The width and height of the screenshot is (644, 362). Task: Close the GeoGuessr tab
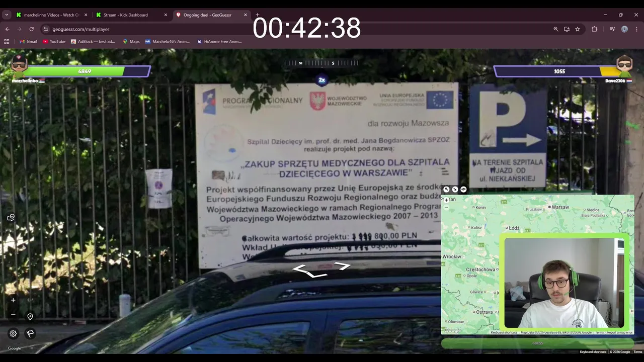[x=246, y=15]
